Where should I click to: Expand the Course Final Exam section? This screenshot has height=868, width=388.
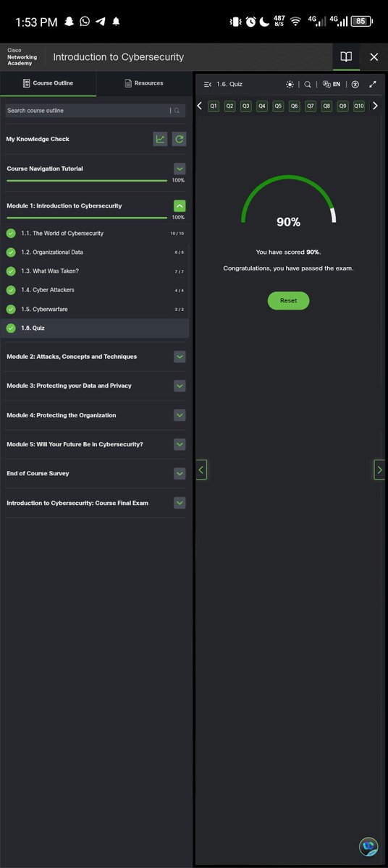point(180,503)
